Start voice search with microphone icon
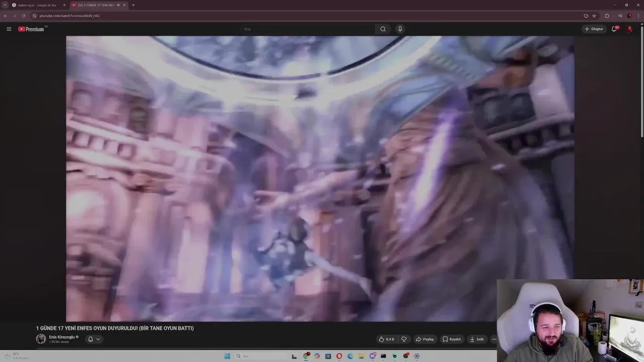The height and width of the screenshot is (362, 644). pos(400,29)
